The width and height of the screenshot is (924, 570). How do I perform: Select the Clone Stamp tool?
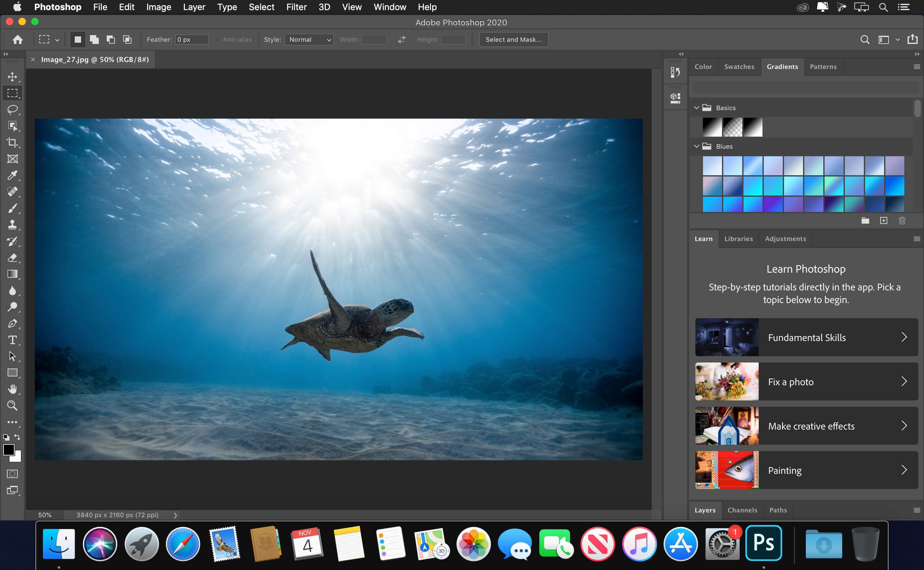(x=13, y=225)
